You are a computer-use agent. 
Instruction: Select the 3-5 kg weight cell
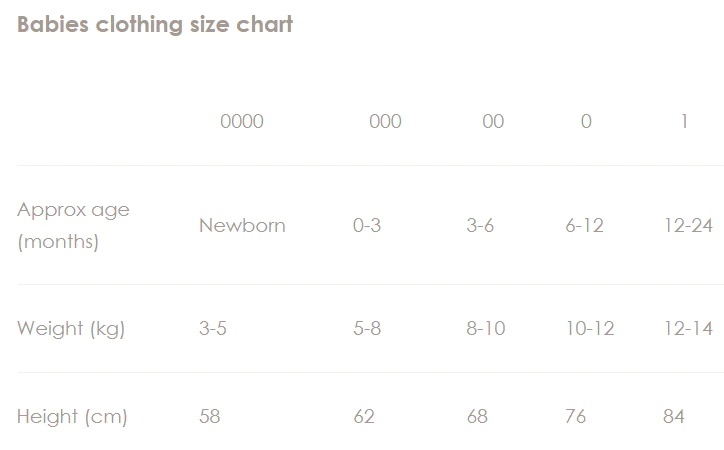pyautogui.click(x=212, y=329)
